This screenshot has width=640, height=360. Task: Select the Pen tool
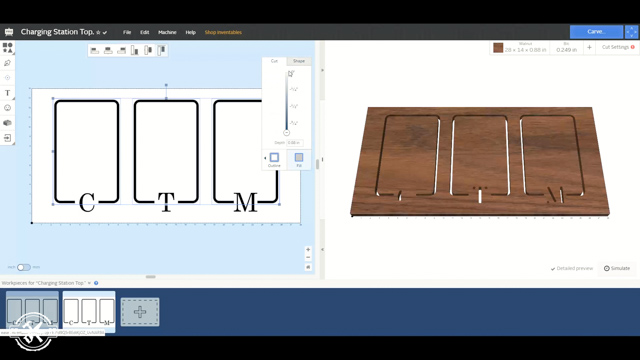point(7,63)
